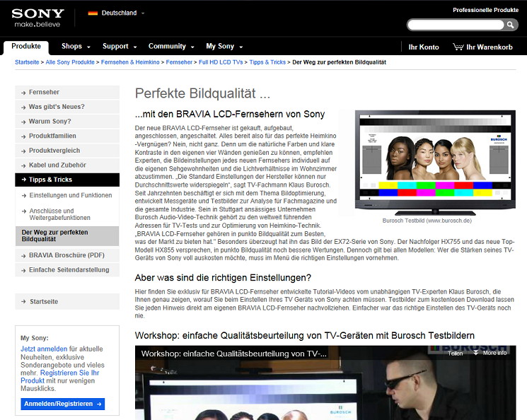Go to Ihr Konto

424,47
